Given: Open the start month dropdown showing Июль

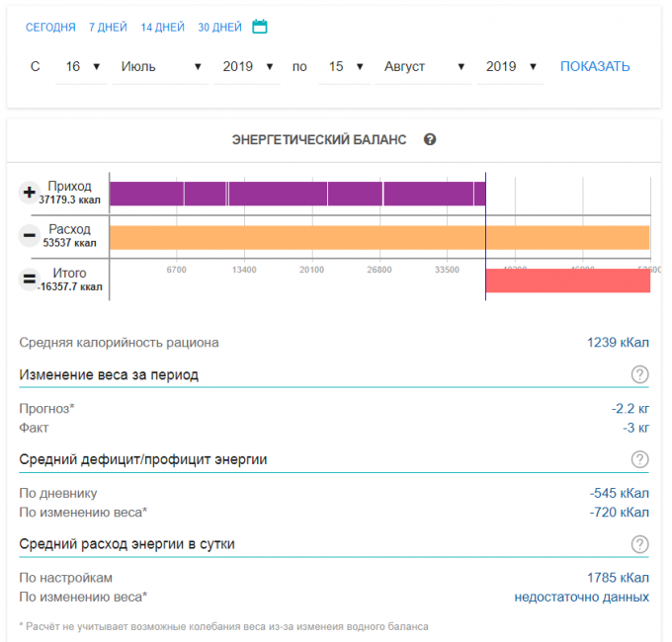Looking at the screenshot, I should pos(157,66).
